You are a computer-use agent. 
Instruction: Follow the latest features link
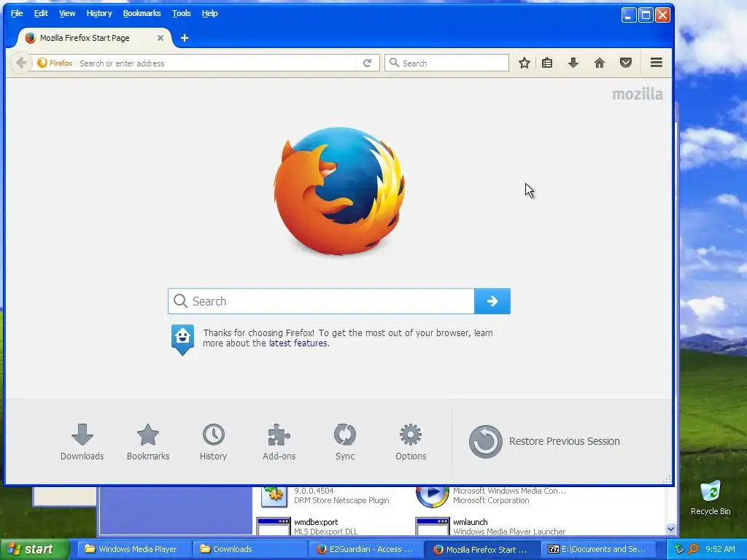(298, 343)
